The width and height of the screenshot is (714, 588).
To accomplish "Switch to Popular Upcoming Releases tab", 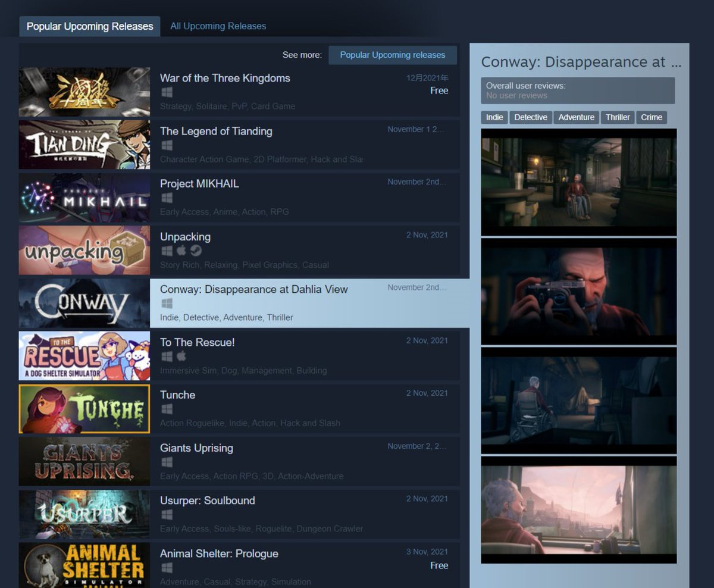I will click(90, 26).
